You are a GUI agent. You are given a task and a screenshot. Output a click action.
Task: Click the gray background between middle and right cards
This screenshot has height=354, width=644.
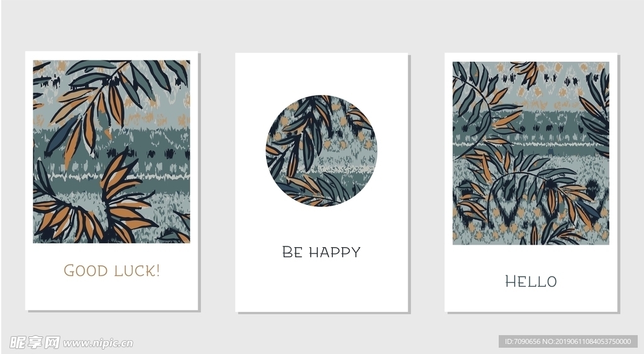click(x=427, y=180)
